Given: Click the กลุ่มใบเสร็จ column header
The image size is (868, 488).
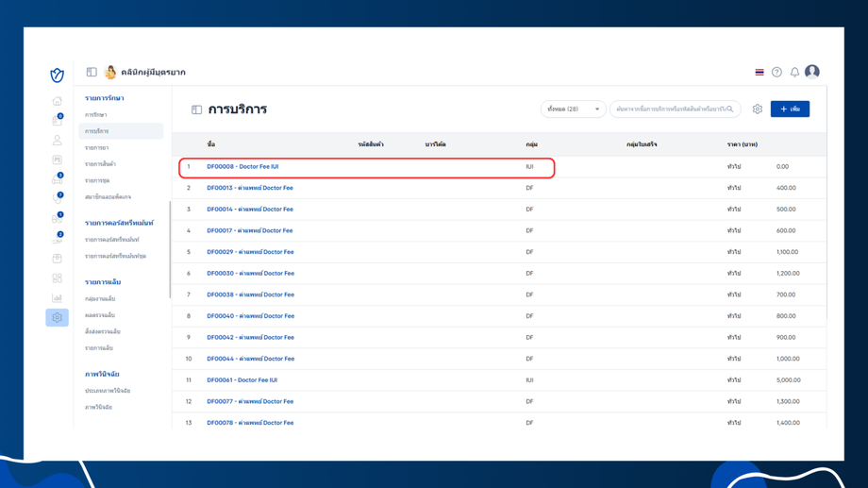Looking at the screenshot, I should tap(641, 144).
